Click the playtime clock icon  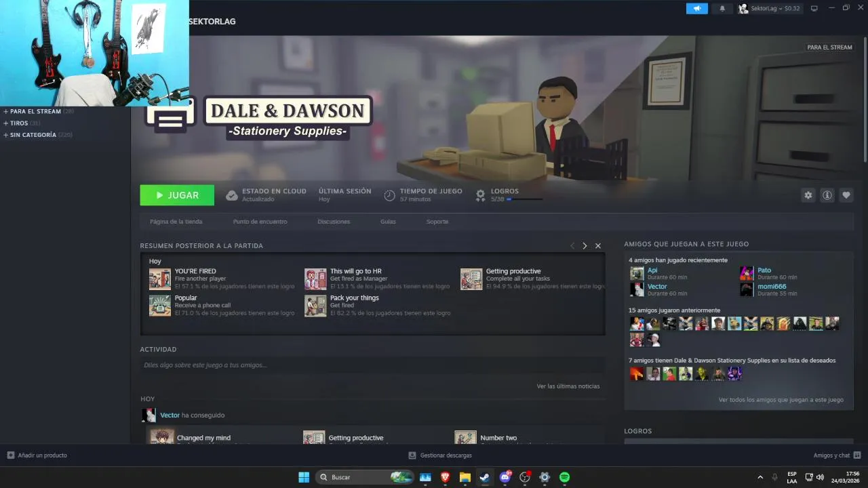coord(389,195)
